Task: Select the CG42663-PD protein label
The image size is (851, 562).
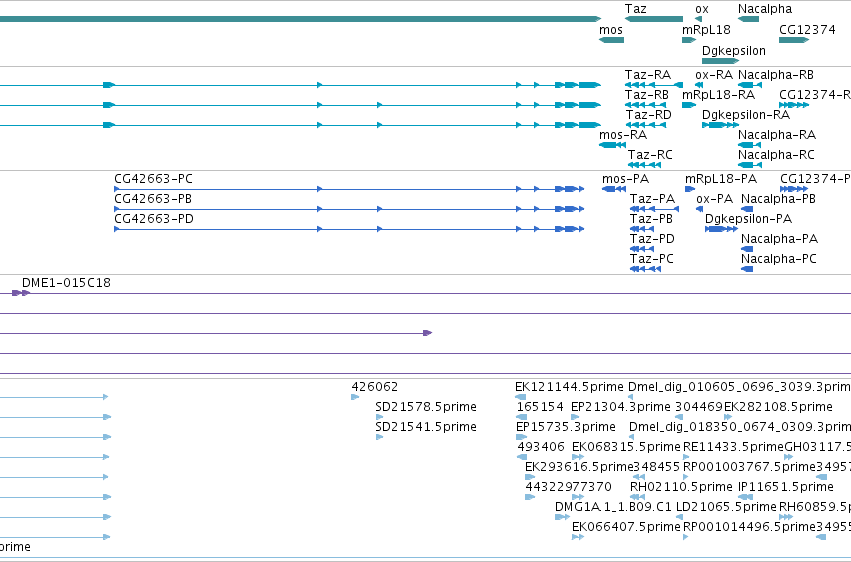Action: click(154, 219)
